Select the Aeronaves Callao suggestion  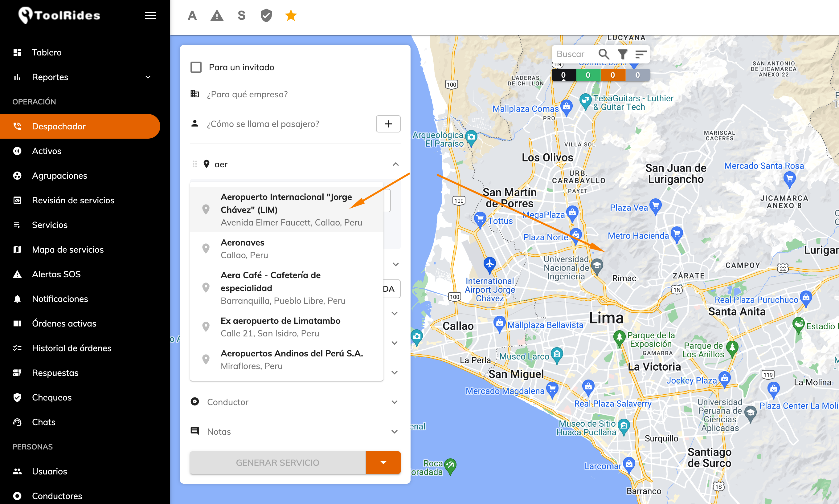pos(286,249)
